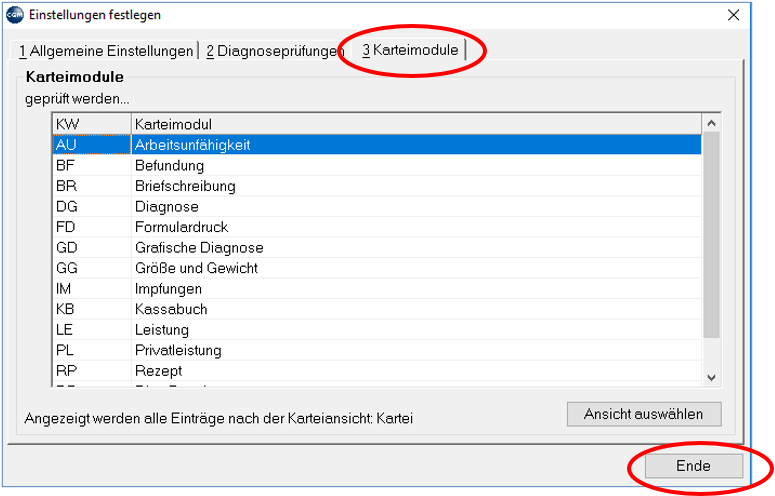
Task: Click the AU abbreviation cell
Action: click(92, 145)
